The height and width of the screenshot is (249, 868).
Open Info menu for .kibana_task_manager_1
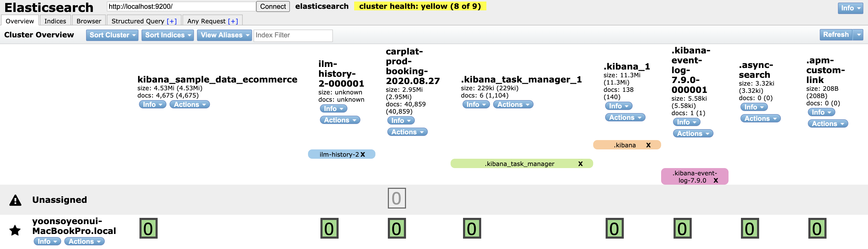476,105
